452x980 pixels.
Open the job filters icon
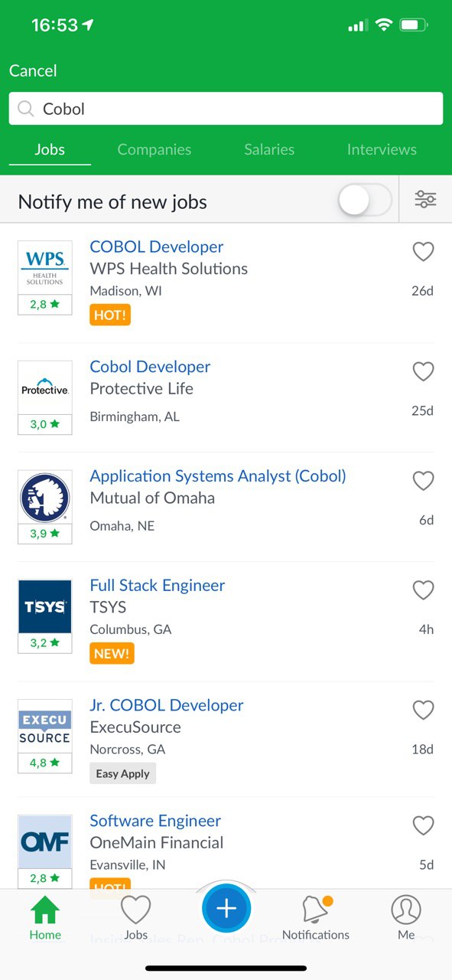point(425,200)
